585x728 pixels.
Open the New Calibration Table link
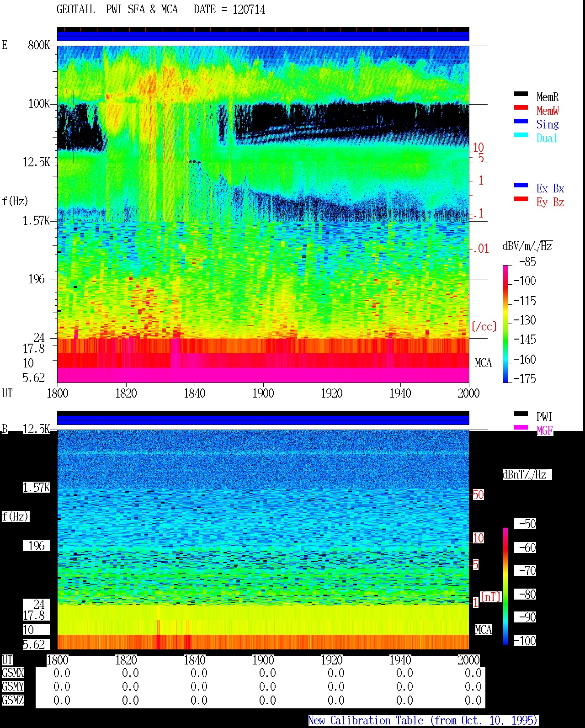tap(423, 720)
